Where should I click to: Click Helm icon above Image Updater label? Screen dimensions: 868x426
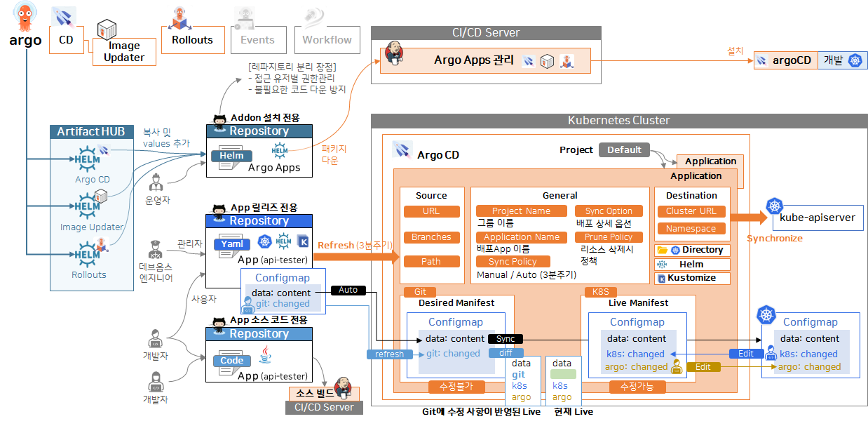click(x=88, y=206)
